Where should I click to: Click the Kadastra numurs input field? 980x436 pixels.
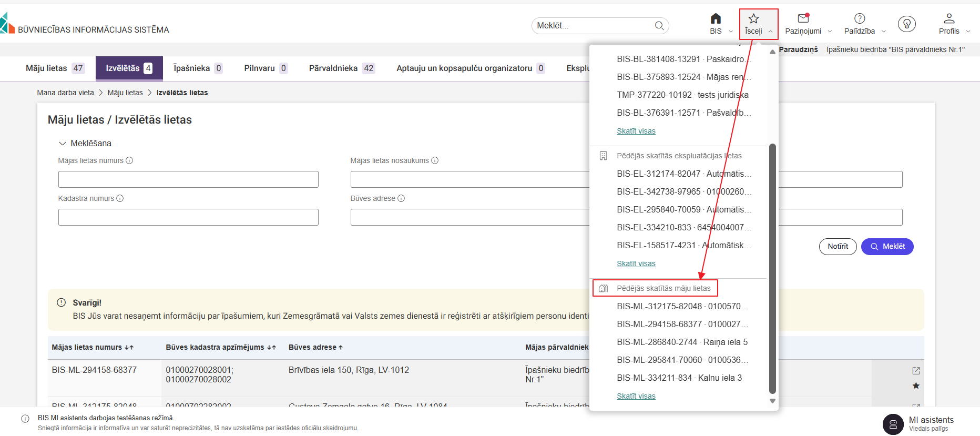[x=188, y=217]
